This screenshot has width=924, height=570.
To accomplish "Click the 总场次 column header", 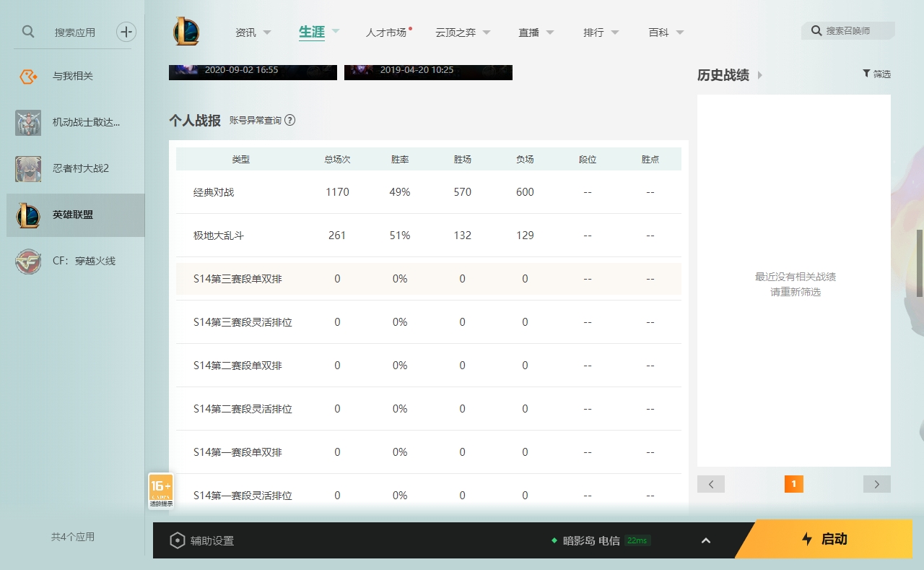I will pyautogui.click(x=337, y=159).
